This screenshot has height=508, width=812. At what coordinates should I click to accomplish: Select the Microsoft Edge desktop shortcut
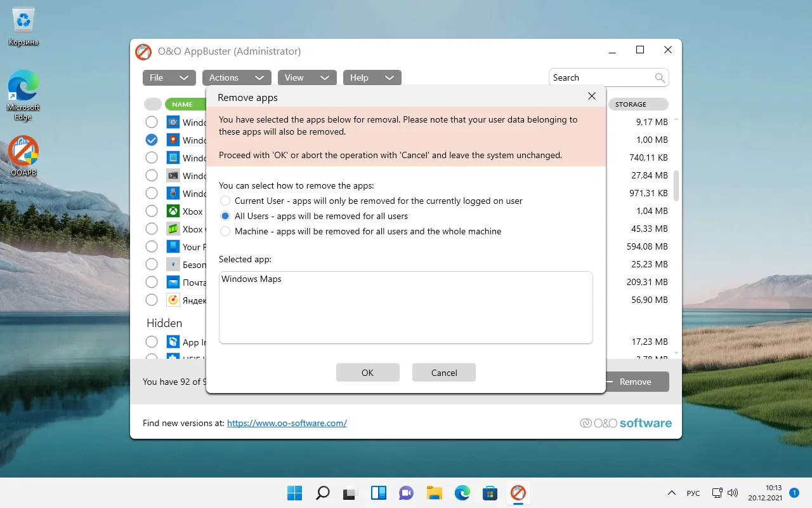tap(23, 95)
